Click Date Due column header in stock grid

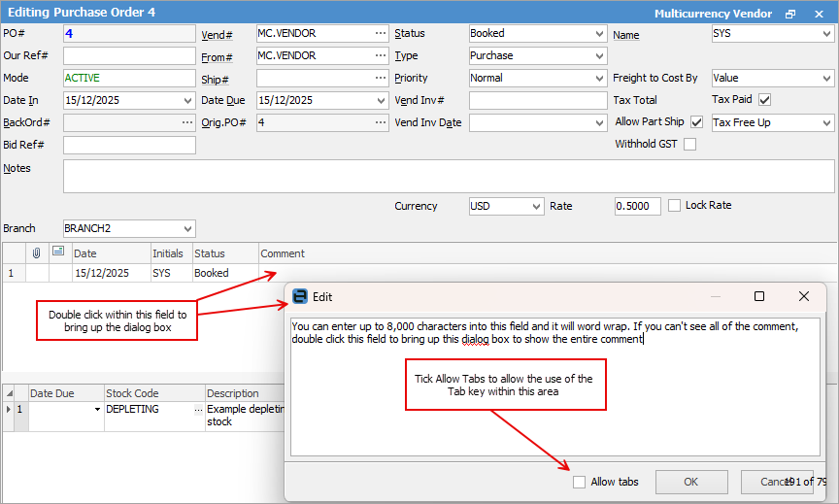(x=66, y=393)
